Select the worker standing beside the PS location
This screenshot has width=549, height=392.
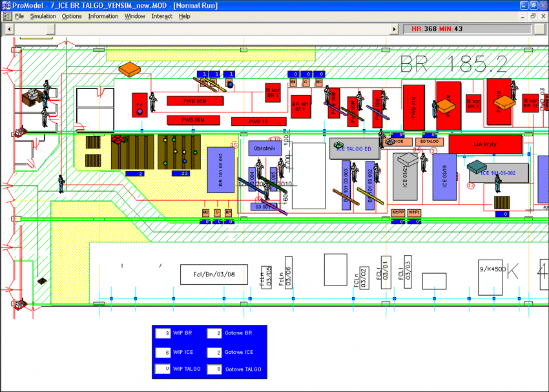152,102
